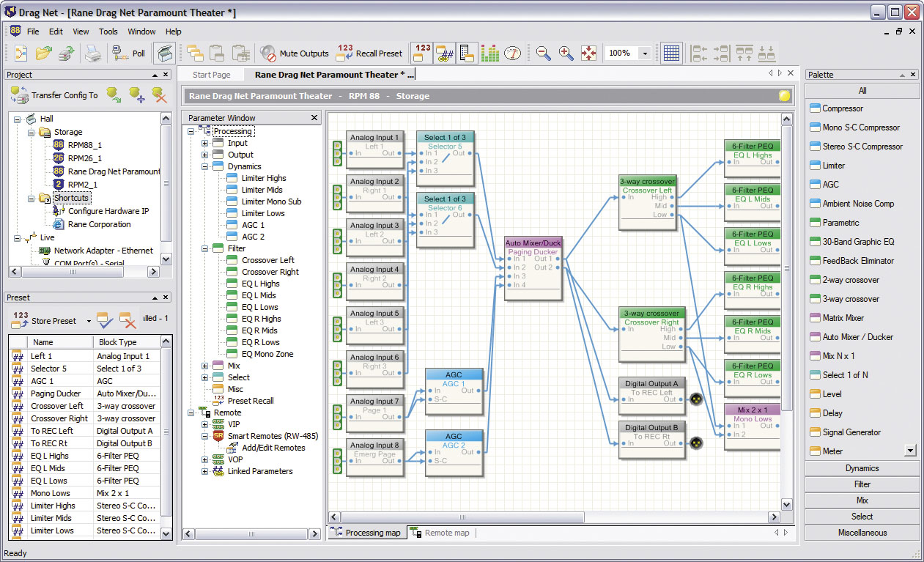
Task: Expand the Mix node in Parameter Window
Action: tap(205, 366)
